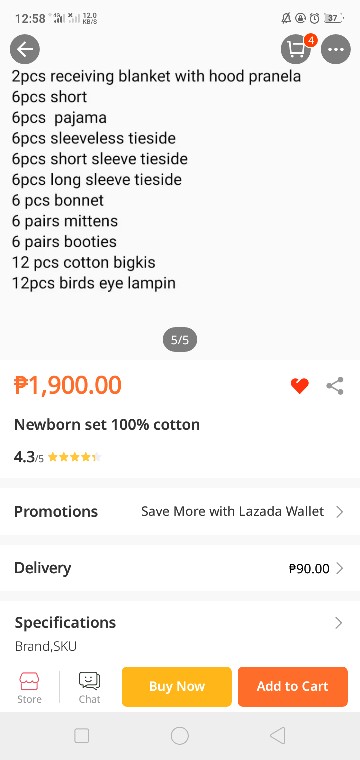Click the Buy Now button
360x760 pixels.
(x=177, y=687)
